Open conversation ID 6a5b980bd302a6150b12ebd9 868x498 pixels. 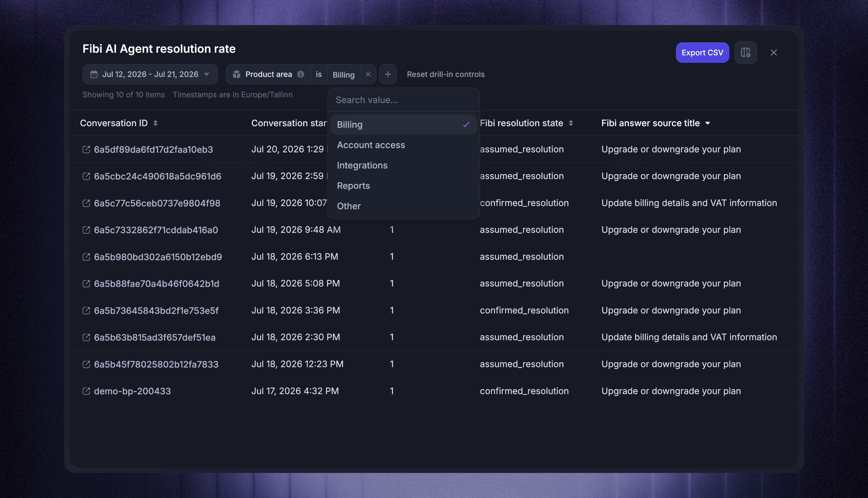158,257
